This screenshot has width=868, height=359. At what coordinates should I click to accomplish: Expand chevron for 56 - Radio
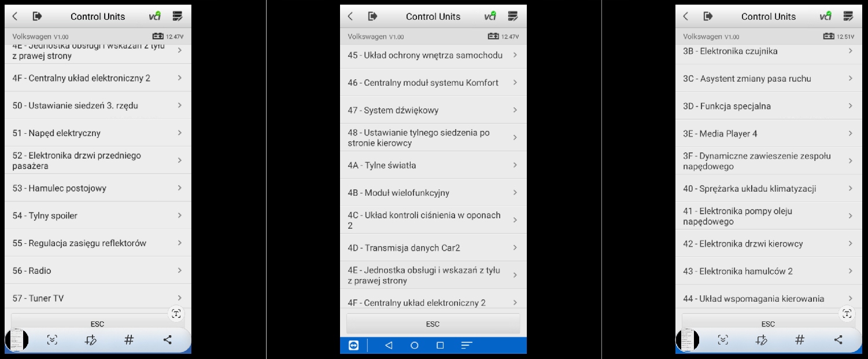(x=180, y=270)
